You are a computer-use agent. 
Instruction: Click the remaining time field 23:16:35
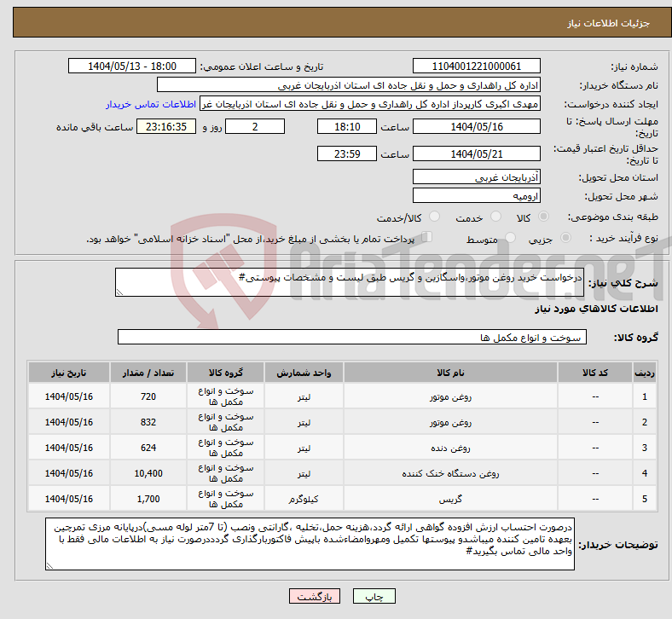point(166,127)
